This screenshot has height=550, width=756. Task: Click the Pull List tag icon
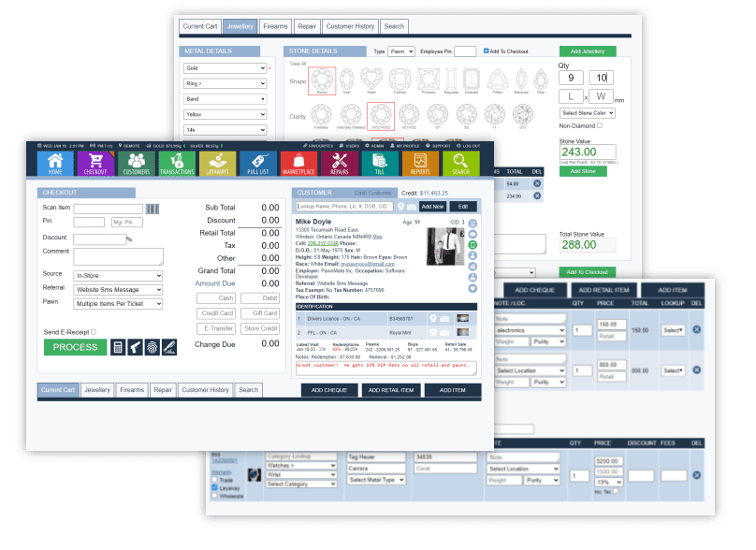click(x=257, y=164)
